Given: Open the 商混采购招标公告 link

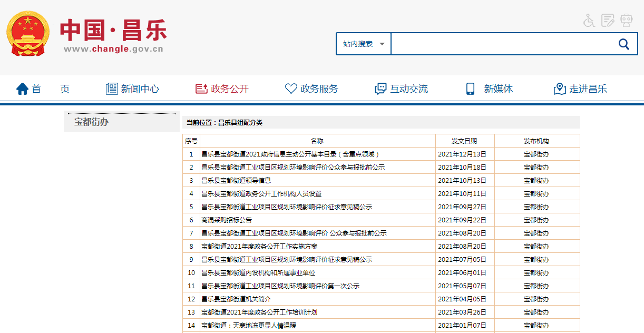Looking at the screenshot, I should point(227,220).
